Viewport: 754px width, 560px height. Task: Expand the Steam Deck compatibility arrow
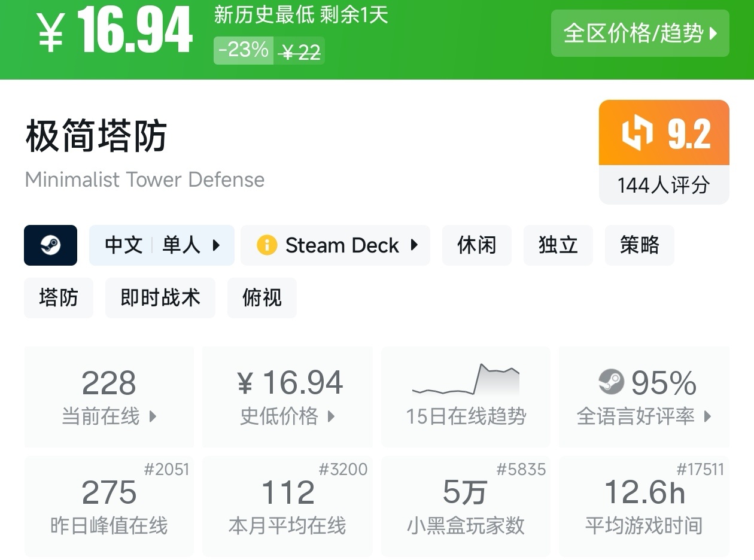click(414, 245)
